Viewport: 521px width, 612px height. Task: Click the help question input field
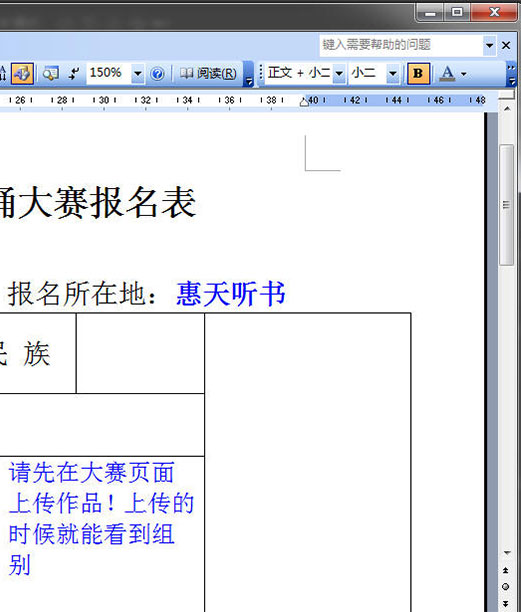(401, 45)
